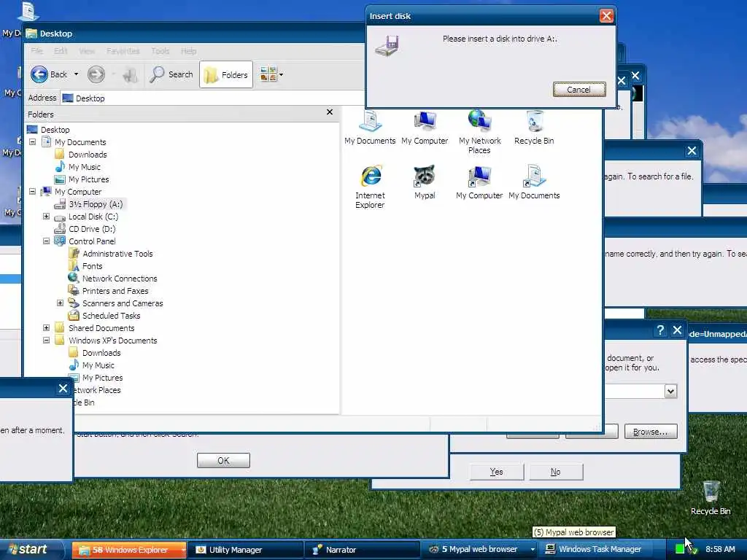The image size is (747, 560).
Task: Collapse the My Computer tree node
Action: 32,192
